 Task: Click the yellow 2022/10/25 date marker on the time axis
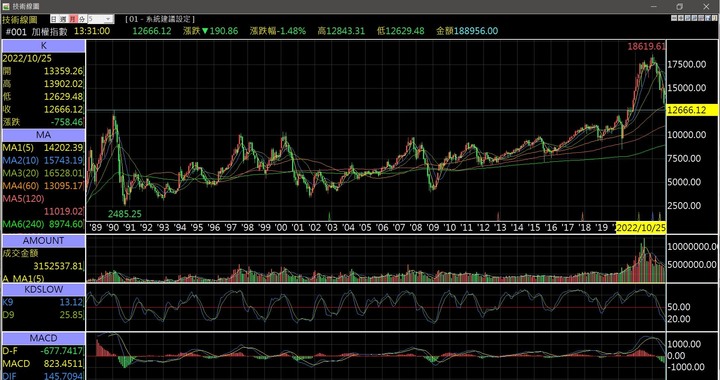pyautogui.click(x=641, y=228)
